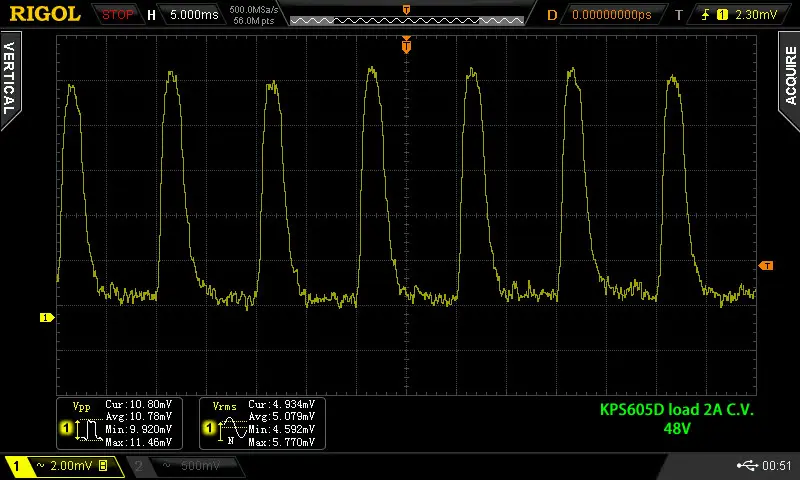The height and width of the screenshot is (480, 800).
Task: Click the USB connection status icon
Action: click(747, 465)
